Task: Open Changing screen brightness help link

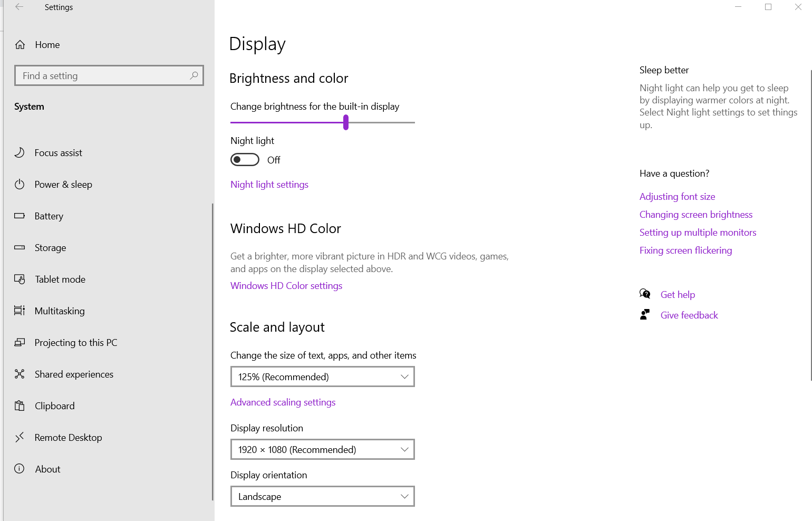Action: [696, 215]
